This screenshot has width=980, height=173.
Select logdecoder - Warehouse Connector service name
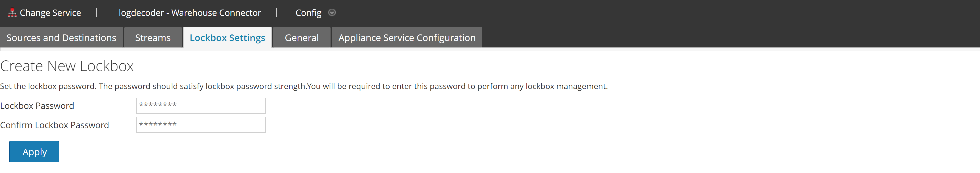[189, 13]
